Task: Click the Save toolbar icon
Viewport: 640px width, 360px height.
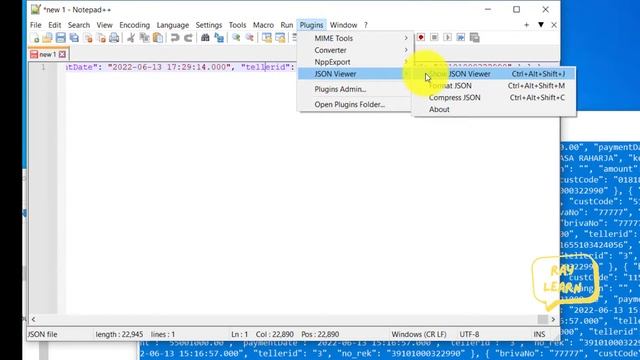Action: point(60,38)
